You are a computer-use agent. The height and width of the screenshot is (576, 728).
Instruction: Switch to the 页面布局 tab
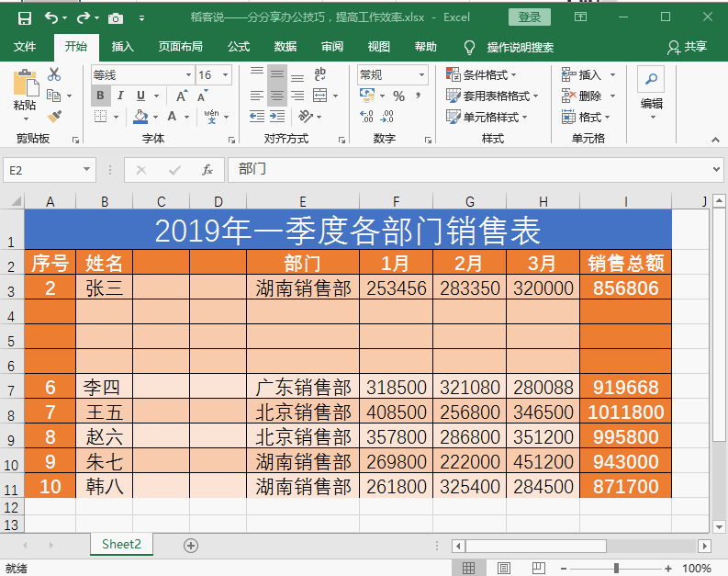[x=180, y=47]
